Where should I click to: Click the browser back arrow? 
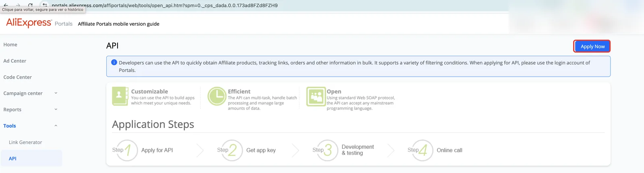pyautogui.click(x=6, y=5)
